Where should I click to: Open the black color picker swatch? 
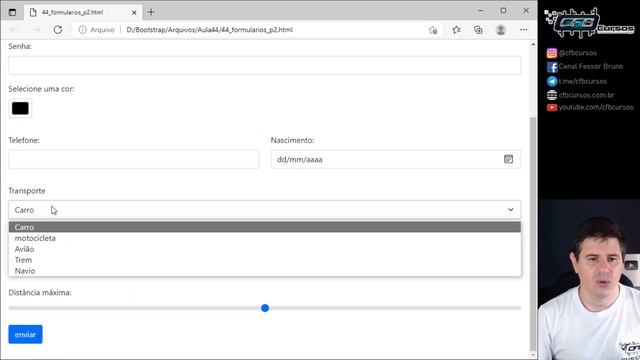20,108
